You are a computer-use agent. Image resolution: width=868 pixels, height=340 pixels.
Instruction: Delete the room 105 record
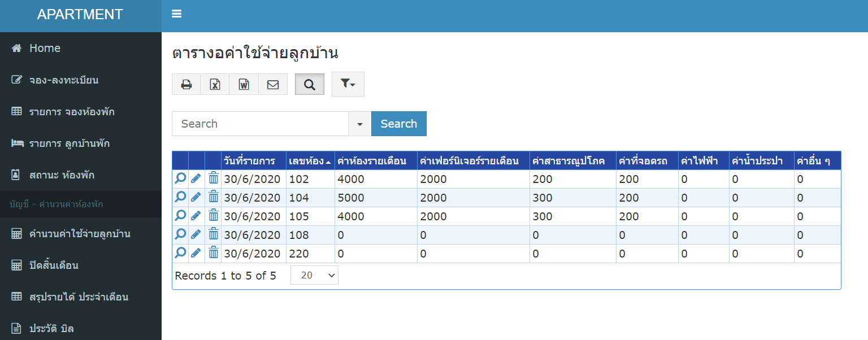pos(213,216)
